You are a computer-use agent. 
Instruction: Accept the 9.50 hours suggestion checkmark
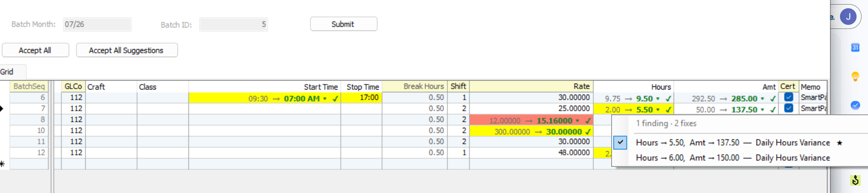pos(668,98)
